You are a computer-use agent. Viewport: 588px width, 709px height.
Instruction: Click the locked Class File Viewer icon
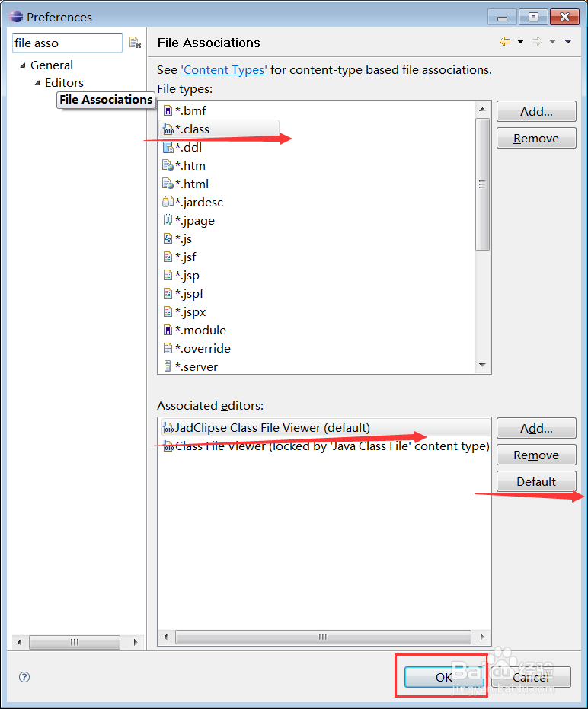click(x=168, y=446)
